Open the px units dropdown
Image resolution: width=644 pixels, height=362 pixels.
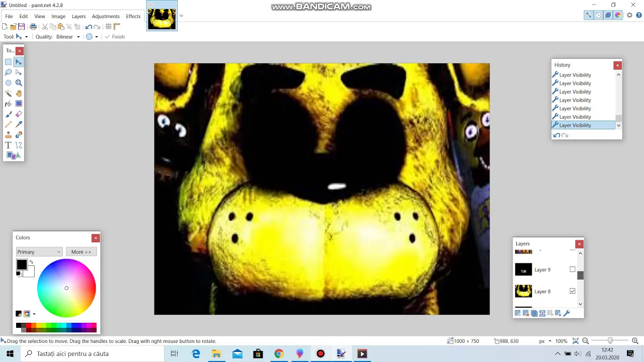coord(545,341)
